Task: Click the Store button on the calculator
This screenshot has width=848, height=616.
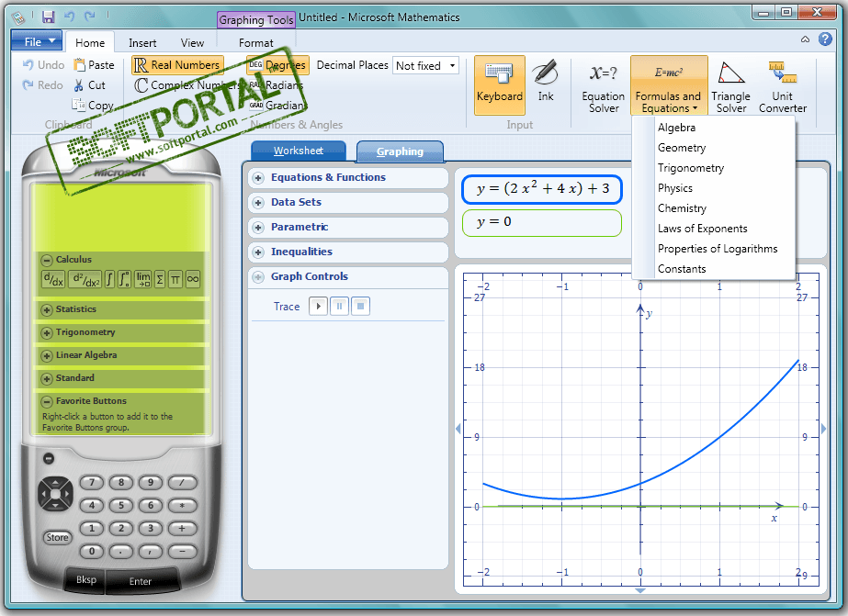Action: click(57, 537)
